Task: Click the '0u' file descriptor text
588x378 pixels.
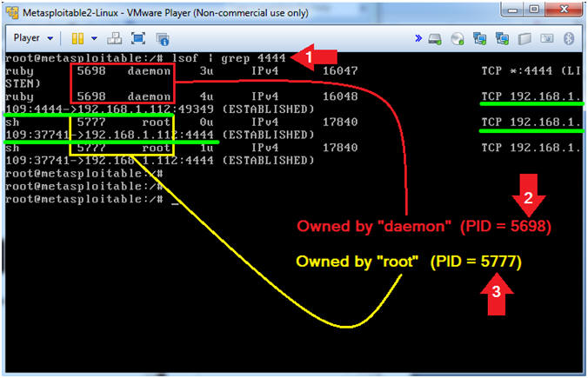Action: pos(206,122)
